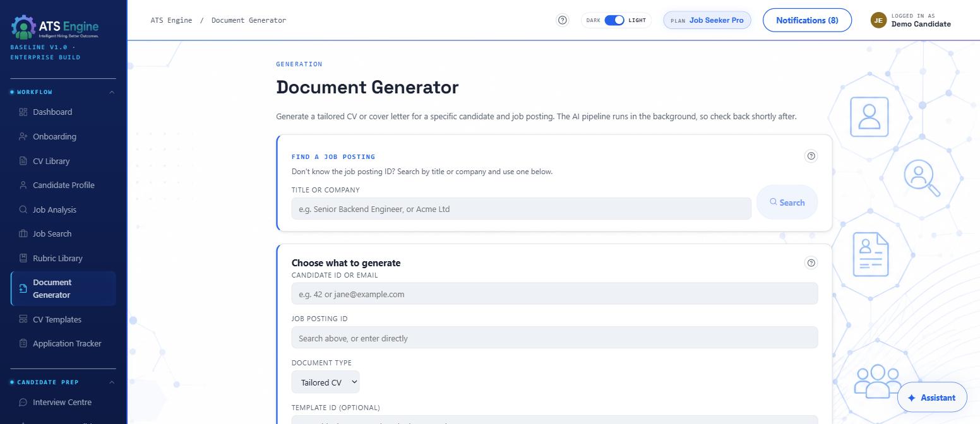Open CV Templates page label
The width and height of the screenshot is (980, 424).
pyautogui.click(x=57, y=319)
